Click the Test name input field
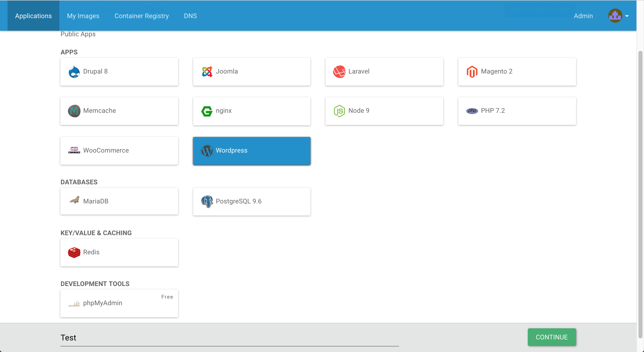 point(230,338)
